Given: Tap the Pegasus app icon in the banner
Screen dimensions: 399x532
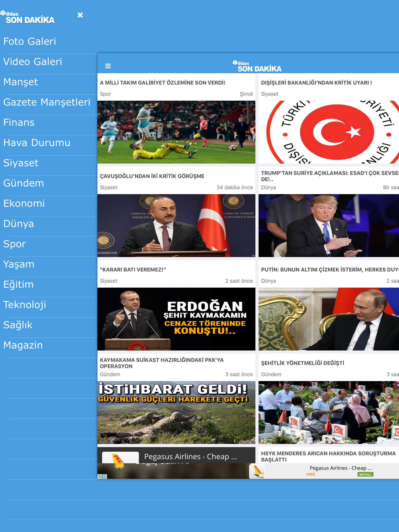Looking at the screenshot, I should tap(257, 471).
